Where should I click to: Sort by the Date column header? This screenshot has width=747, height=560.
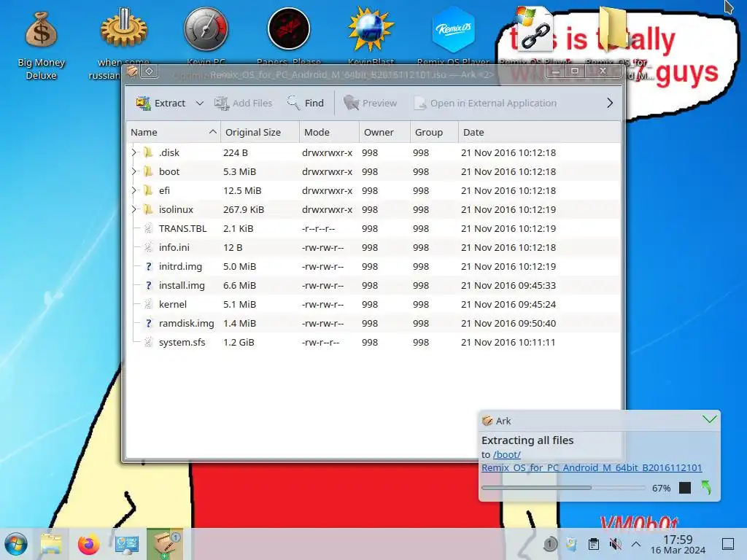pyautogui.click(x=539, y=133)
